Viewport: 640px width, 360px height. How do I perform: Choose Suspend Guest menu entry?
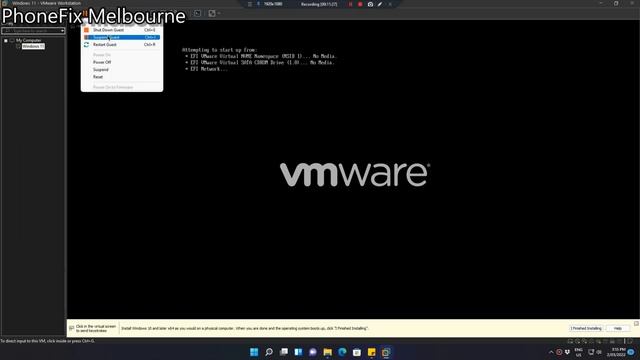click(122, 37)
